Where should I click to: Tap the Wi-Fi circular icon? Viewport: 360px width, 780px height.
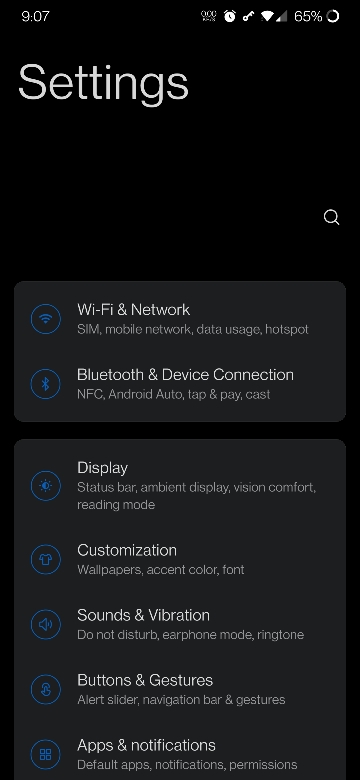(46, 319)
